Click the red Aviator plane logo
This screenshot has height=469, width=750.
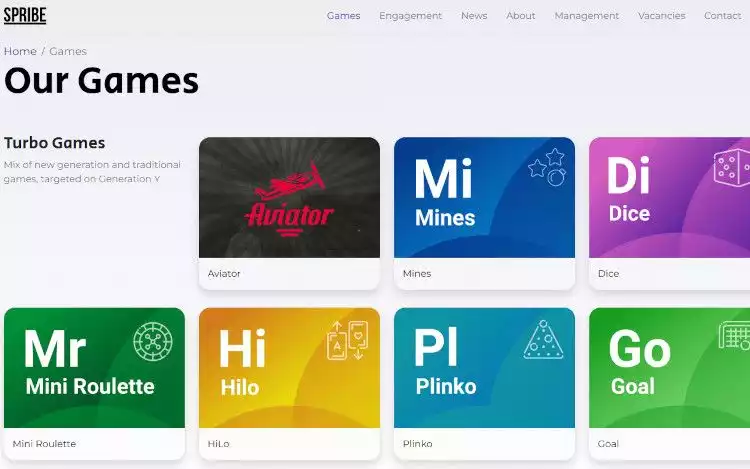tap(289, 198)
